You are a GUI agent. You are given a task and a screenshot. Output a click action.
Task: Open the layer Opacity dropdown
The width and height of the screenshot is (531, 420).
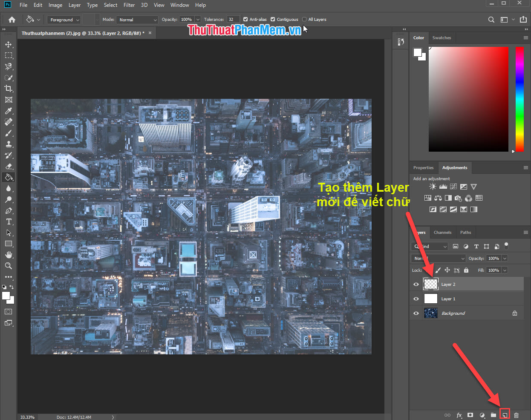tap(505, 258)
